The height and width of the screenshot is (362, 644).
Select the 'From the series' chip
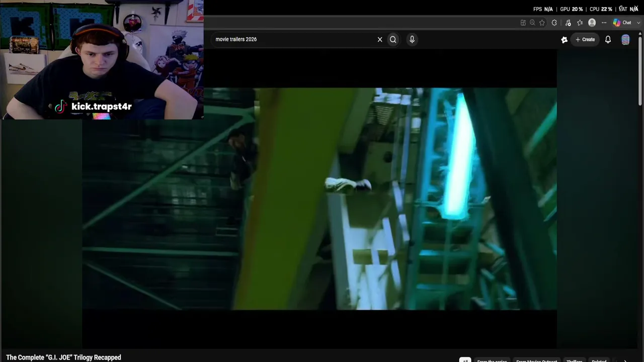pos(492,360)
